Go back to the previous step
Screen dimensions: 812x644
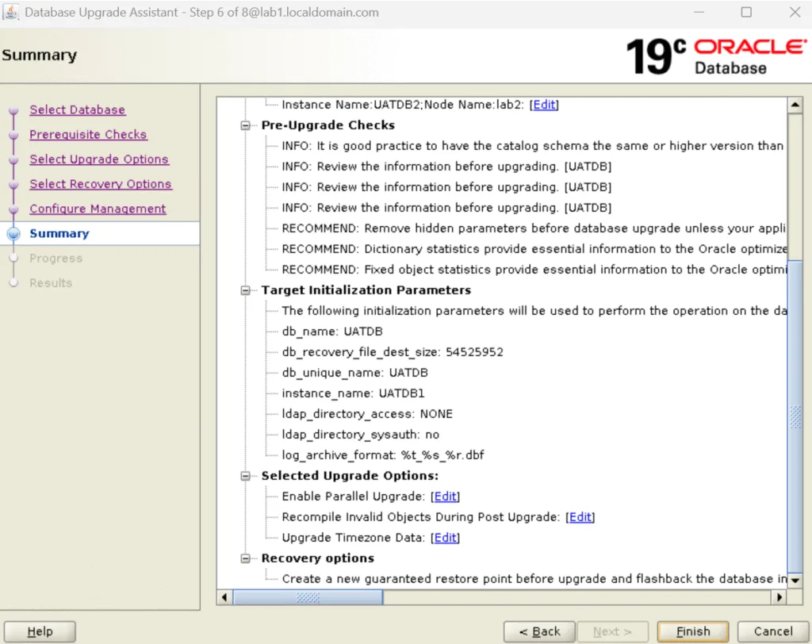pos(539,631)
